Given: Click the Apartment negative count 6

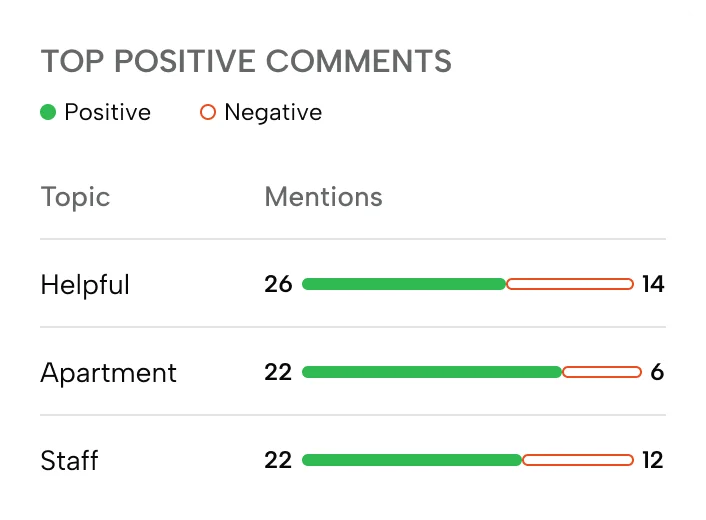Looking at the screenshot, I should (x=657, y=372).
